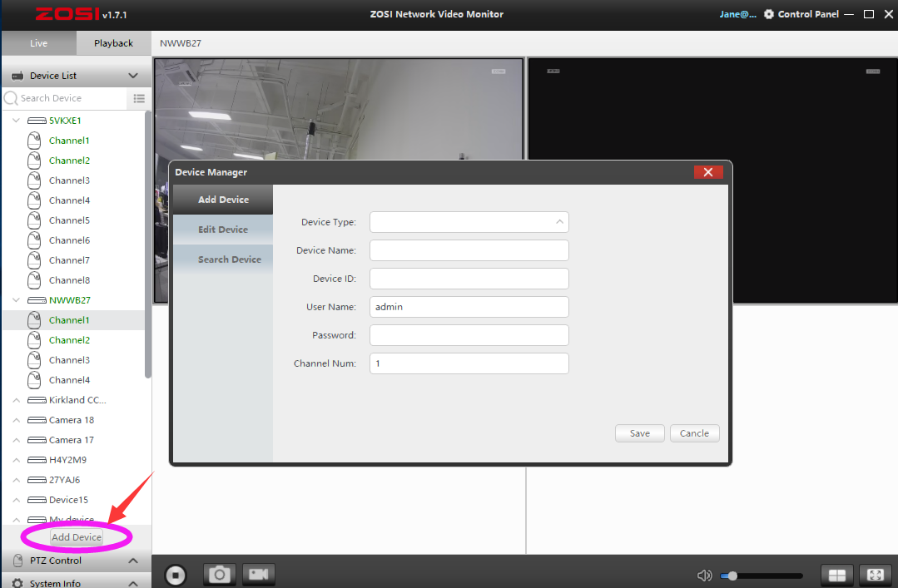Select the Edit Device tab

[223, 230]
